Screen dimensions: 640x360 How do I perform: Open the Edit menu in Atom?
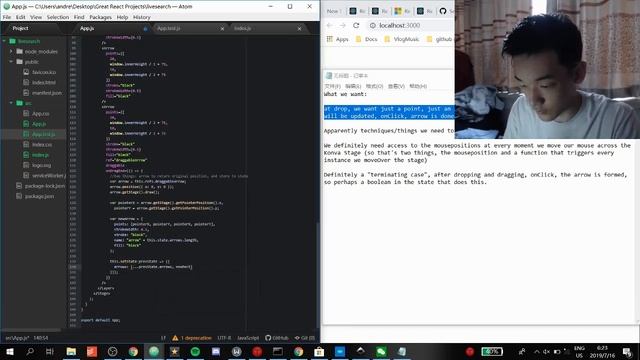tap(20, 17)
